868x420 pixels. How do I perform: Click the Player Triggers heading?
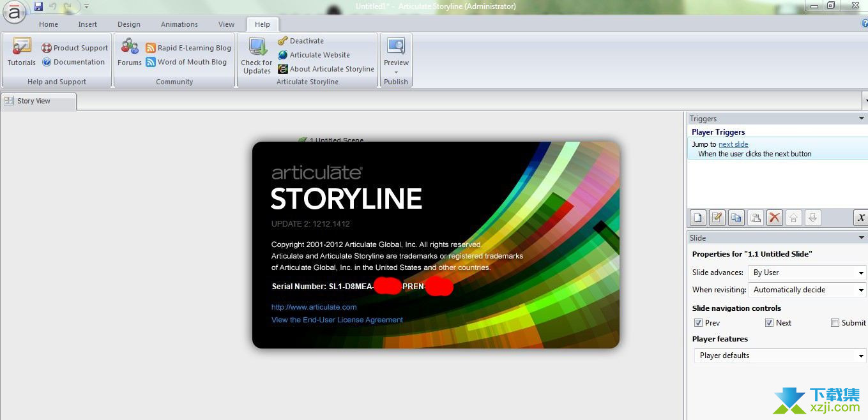718,132
